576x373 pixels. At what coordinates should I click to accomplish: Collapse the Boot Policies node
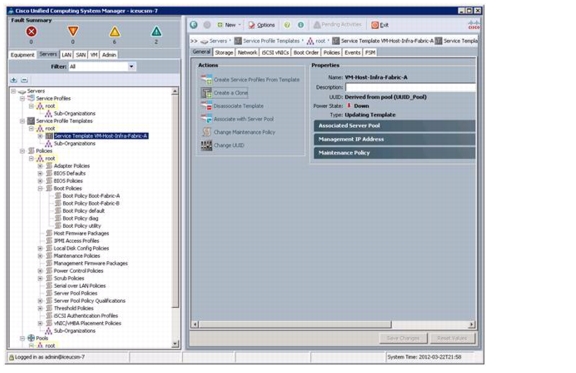40,189
